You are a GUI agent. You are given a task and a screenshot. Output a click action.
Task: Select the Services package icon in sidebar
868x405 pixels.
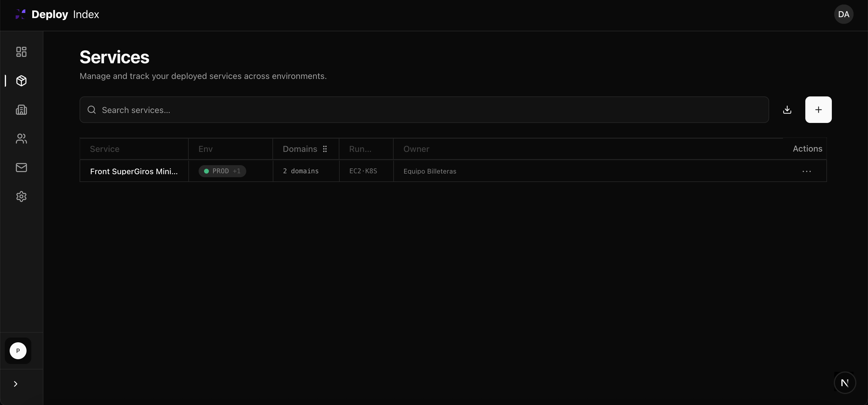tap(21, 81)
